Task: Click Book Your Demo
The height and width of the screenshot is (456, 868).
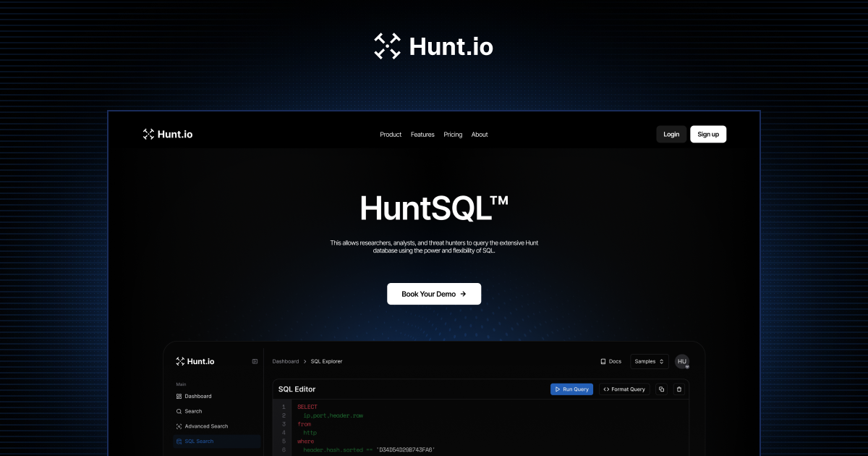Action: [434, 294]
